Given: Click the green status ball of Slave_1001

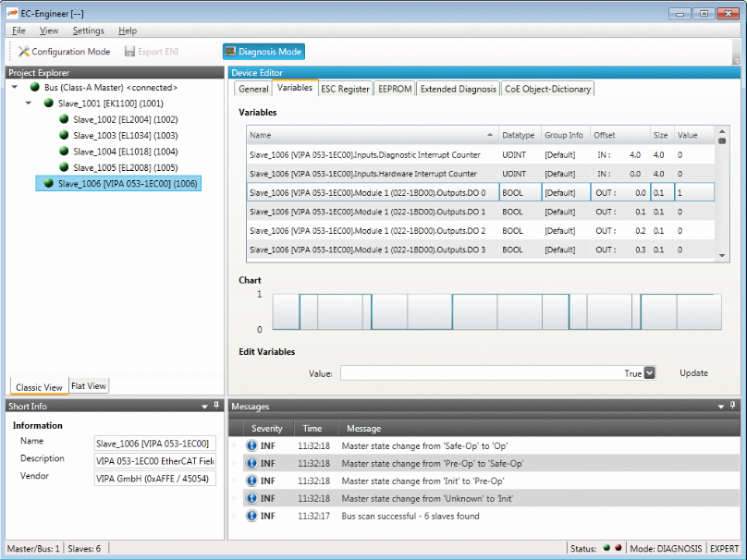Looking at the screenshot, I should [48, 103].
